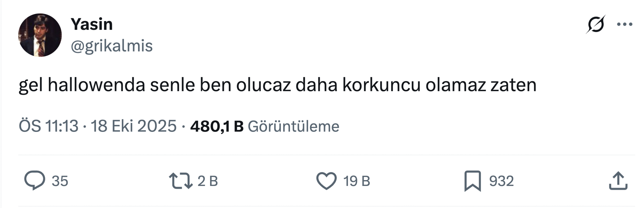
Task: Click the reply speech bubble icon
Action: 35,180
